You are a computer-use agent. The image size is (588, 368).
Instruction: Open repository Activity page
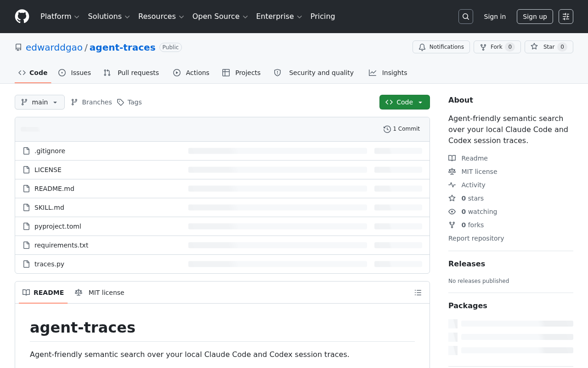coord(467,185)
